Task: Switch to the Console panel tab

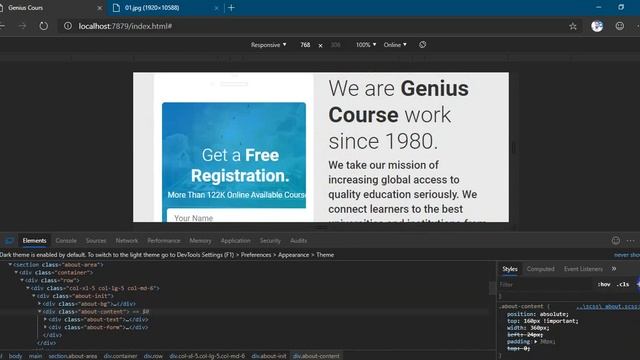Action: tap(66, 241)
